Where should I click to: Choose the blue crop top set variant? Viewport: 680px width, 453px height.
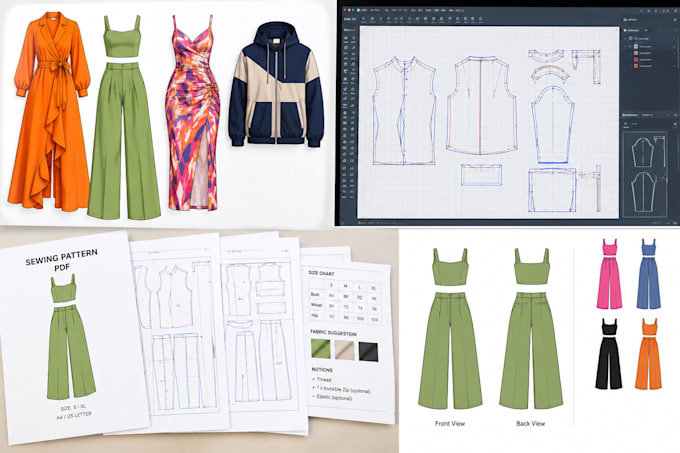pyautogui.click(x=649, y=274)
